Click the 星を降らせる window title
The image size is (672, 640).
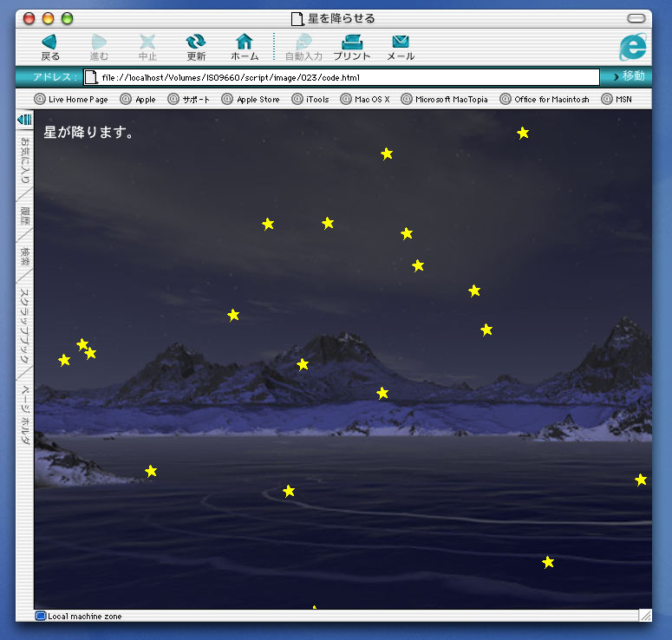click(x=341, y=18)
